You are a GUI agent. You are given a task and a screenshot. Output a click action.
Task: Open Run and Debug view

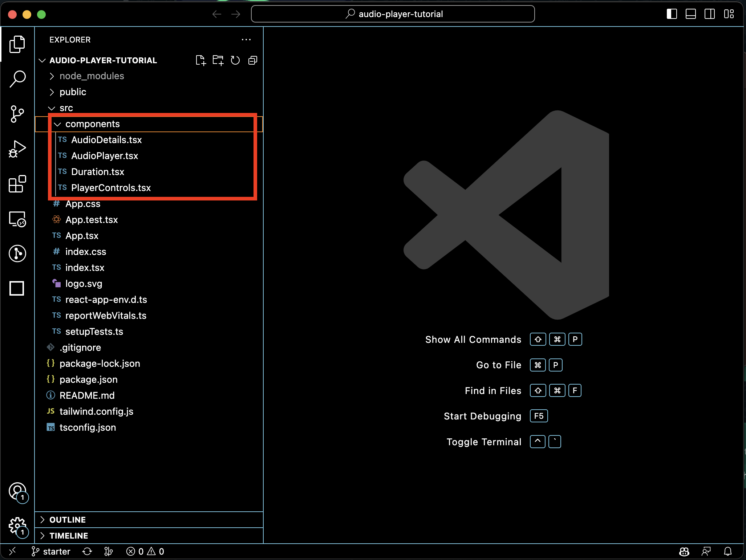pos(17,149)
